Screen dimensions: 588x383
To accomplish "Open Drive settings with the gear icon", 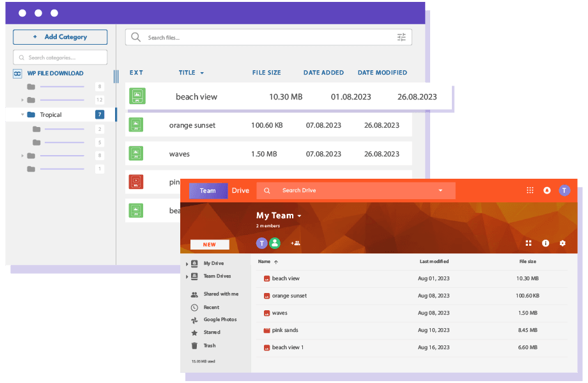I will tap(562, 243).
